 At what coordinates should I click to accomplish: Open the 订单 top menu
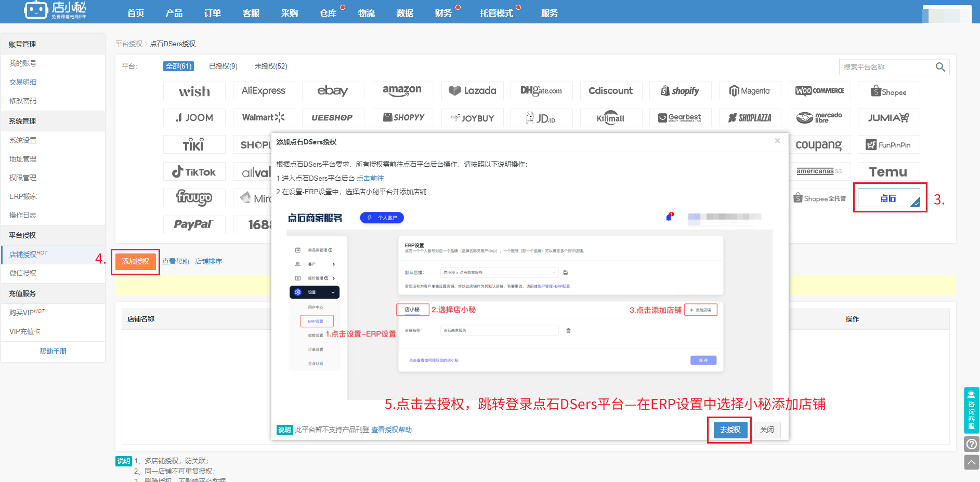[213, 13]
